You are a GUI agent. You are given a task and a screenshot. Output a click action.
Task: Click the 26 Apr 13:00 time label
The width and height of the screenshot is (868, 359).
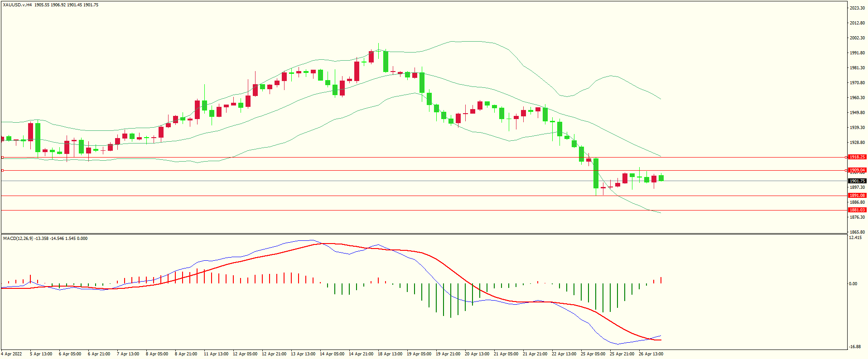651,354
